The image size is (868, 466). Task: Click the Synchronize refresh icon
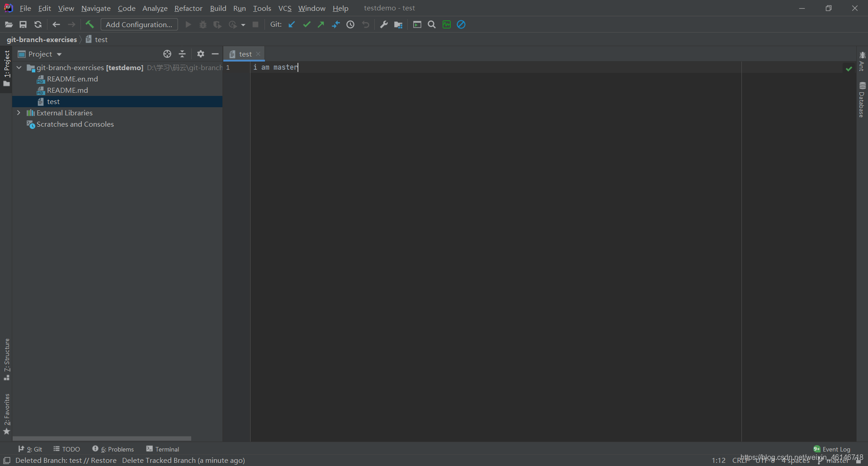[x=38, y=24]
